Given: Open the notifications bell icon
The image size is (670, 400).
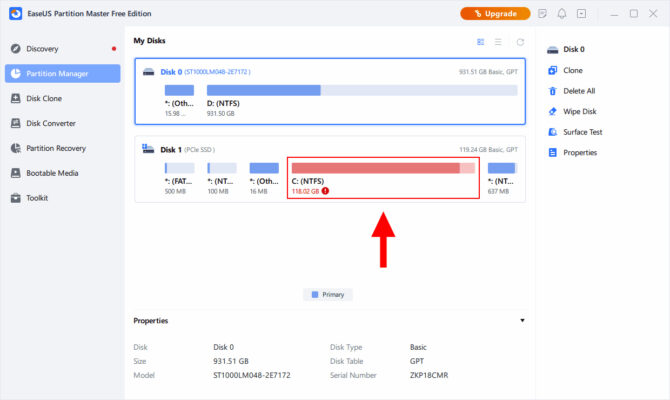Looking at the screenshot, I should coord(562,14).
